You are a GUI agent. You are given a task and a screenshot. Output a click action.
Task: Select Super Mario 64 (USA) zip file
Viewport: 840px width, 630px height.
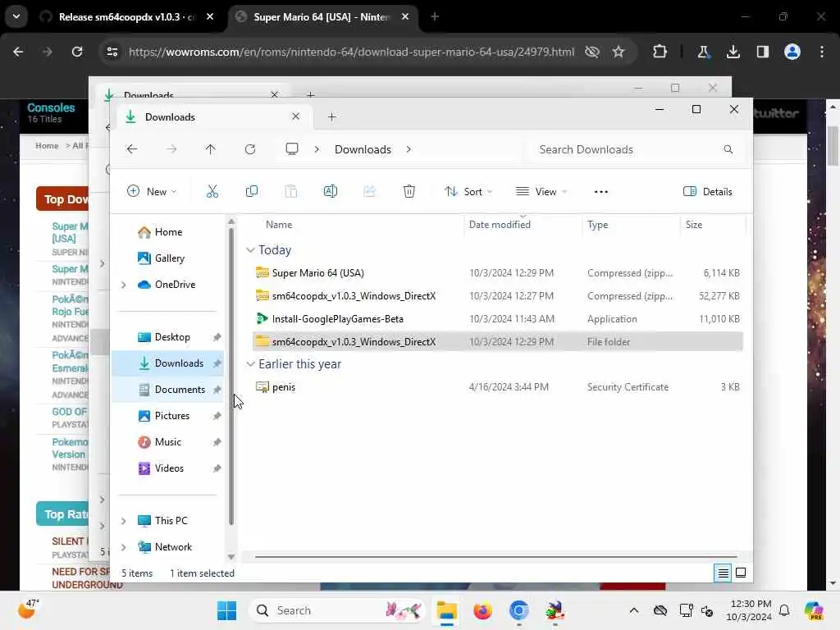pos(498,272)
